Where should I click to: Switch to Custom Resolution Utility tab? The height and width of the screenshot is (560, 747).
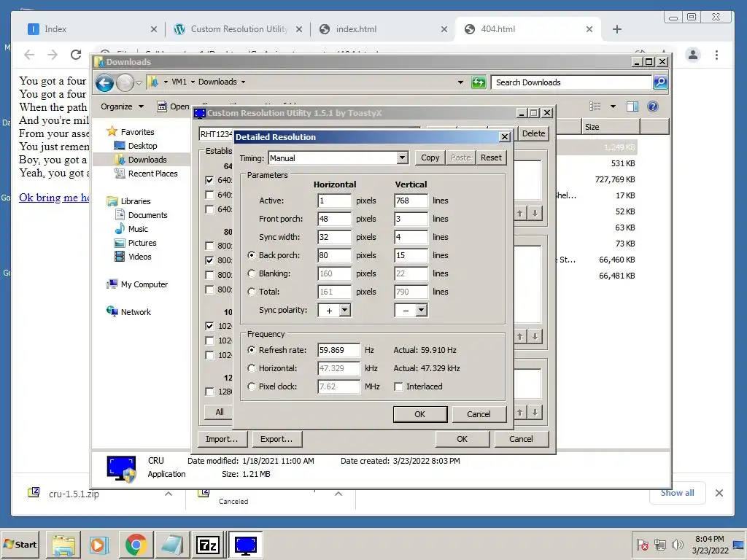[x=239, y=29]
